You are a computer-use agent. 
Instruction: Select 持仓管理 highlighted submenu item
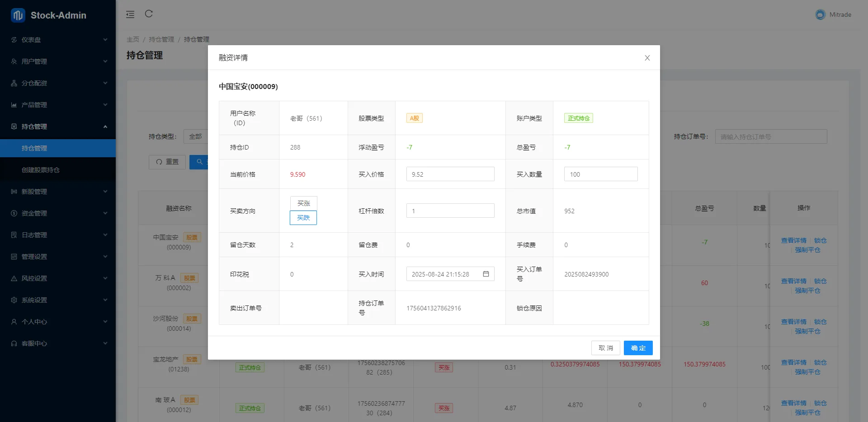coord(34,148)
